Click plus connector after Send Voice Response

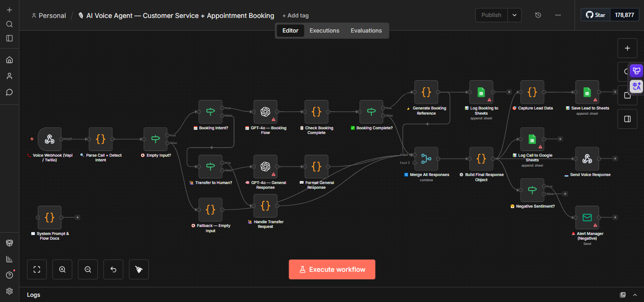615,159
